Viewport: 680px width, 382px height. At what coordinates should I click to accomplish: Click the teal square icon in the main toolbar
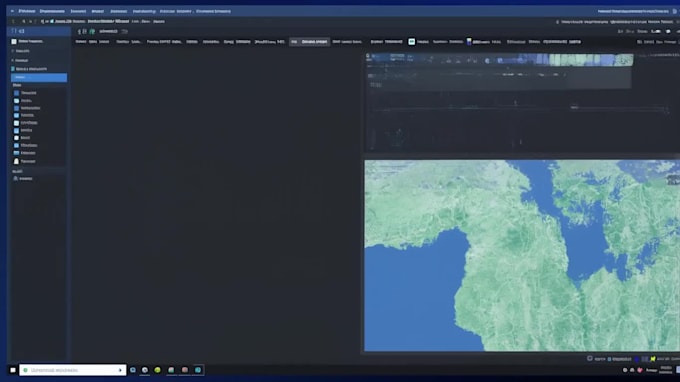412,42
